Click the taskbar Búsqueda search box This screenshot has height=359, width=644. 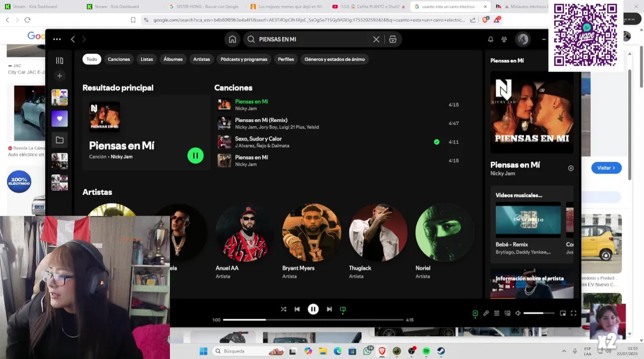[249, 351]
